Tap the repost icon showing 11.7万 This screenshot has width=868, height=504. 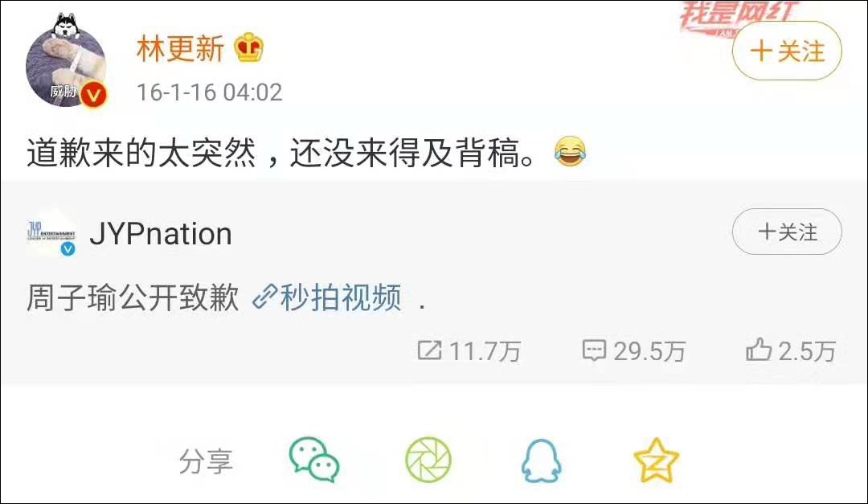point(429,350)
